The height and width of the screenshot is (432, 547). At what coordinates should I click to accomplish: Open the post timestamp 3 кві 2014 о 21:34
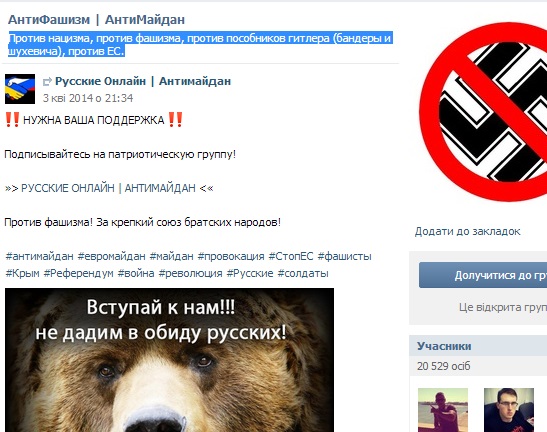tap(88, 98)
